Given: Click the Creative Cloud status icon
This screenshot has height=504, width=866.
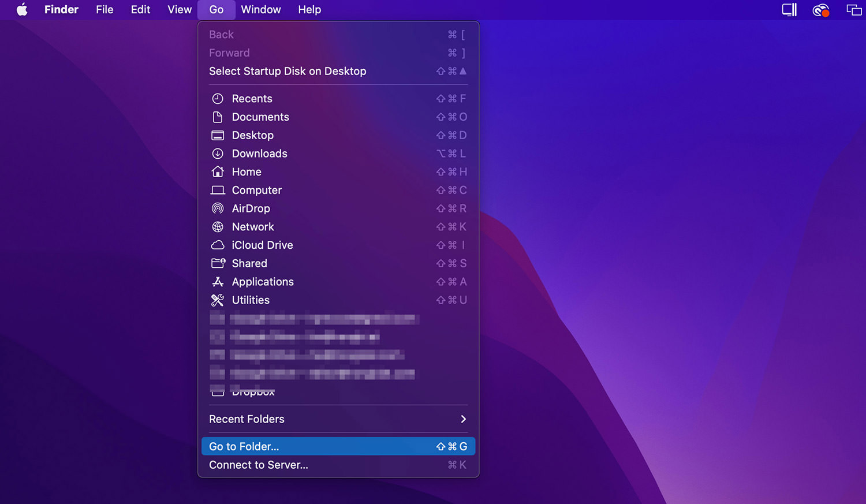Looking at the screenshot, I should (820, 10).
